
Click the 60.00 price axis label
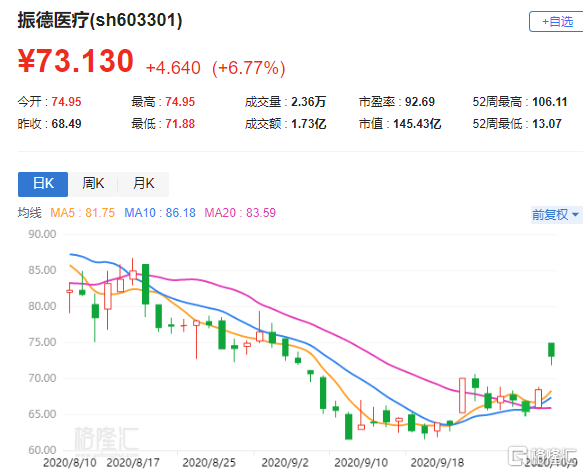(42, 450)
